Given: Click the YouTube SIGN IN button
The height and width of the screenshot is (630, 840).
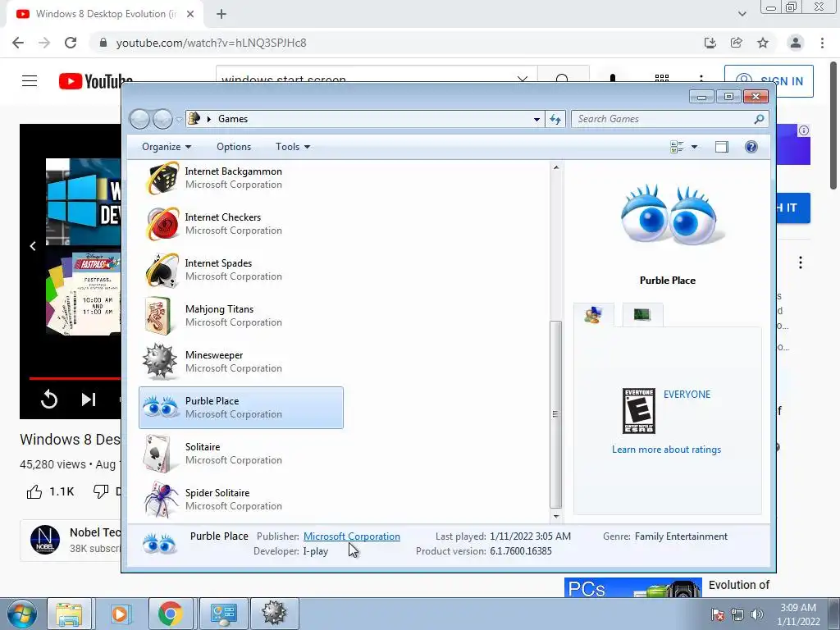Looking at the screenshot, I should (769, 81).
